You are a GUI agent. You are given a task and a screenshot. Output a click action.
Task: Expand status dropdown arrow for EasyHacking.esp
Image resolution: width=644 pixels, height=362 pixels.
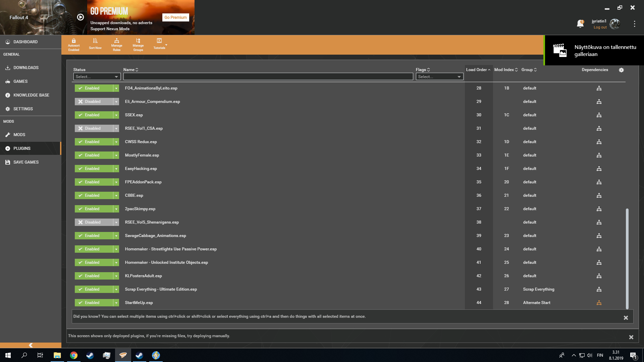tap(116, 169)
